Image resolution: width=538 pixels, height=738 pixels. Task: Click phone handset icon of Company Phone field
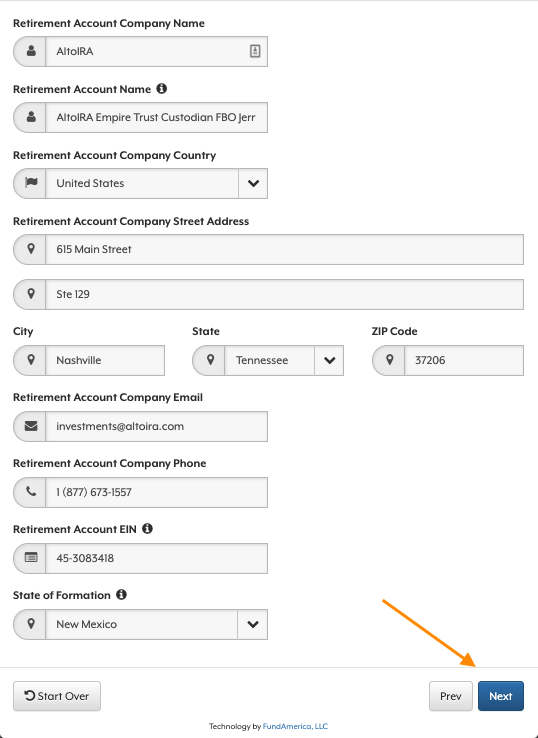31,492
